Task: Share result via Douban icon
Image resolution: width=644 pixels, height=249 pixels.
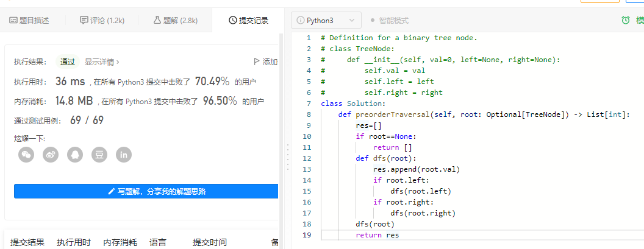Action: coord(99,155)
